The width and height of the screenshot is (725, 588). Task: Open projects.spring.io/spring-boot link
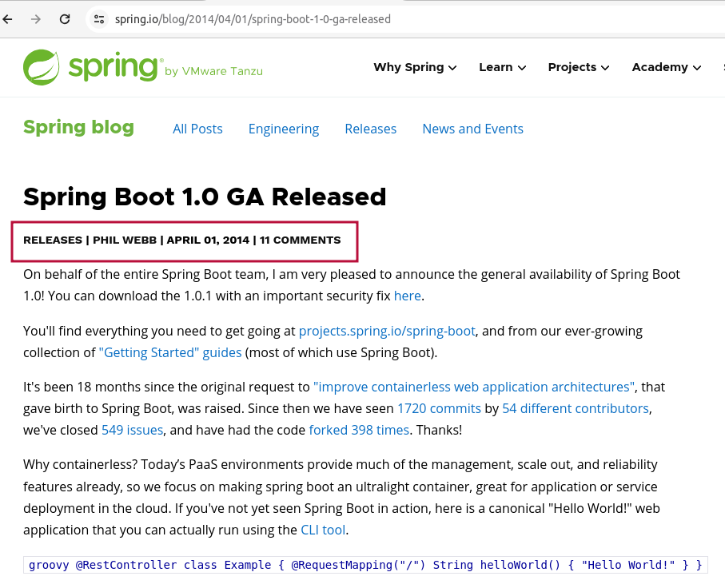tap(387, 331)
